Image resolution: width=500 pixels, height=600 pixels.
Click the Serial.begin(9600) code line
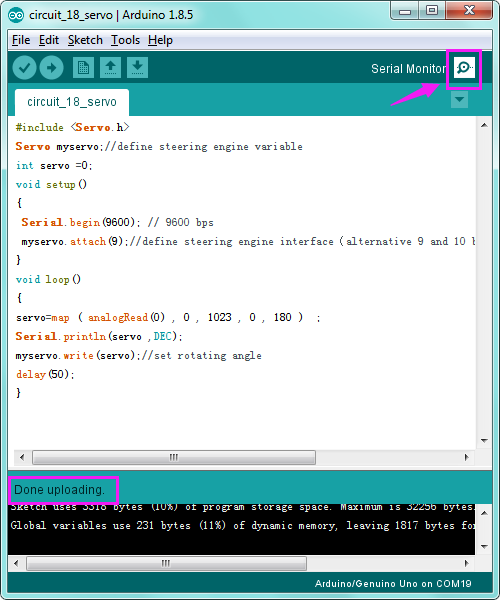pos(117,222)
